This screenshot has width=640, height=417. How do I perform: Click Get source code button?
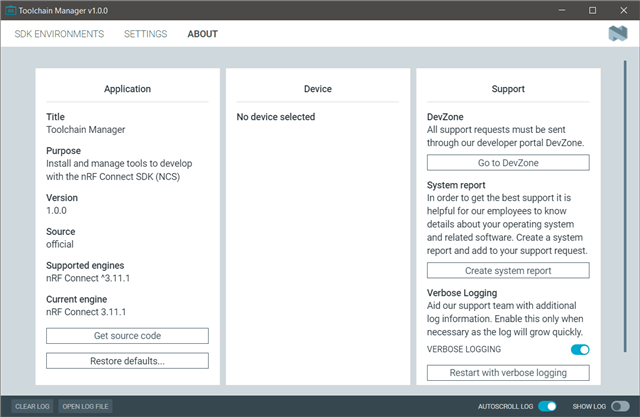pos(127,336)
